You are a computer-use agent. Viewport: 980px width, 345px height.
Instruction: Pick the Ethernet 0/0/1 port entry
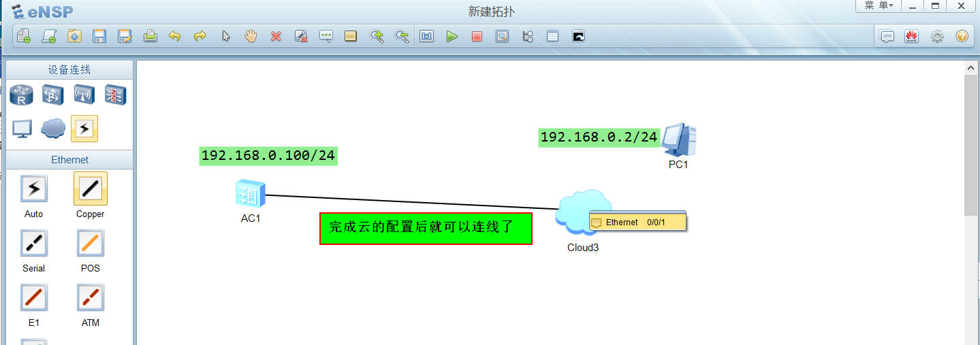(x=637, y=222)
